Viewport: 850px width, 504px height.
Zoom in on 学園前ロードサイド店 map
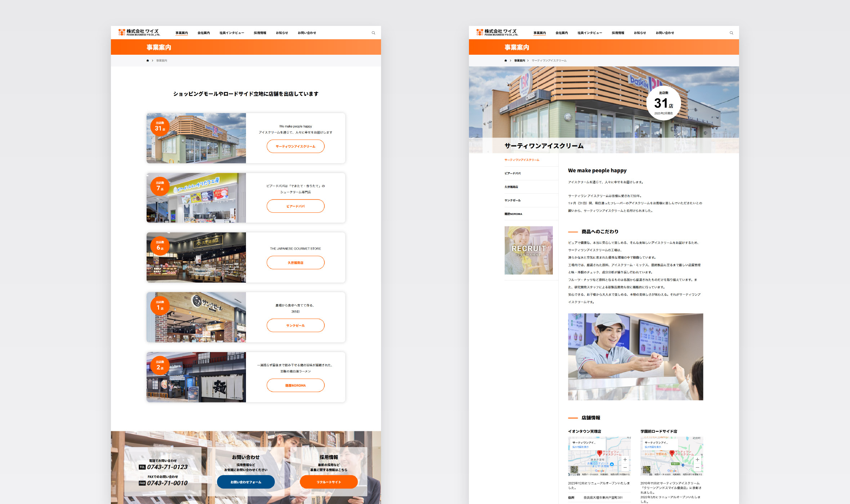pos(697,460)
